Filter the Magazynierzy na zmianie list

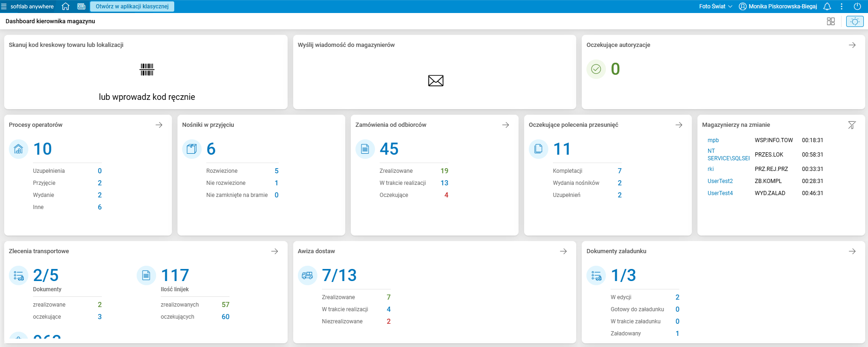click(x=852, y=125)
